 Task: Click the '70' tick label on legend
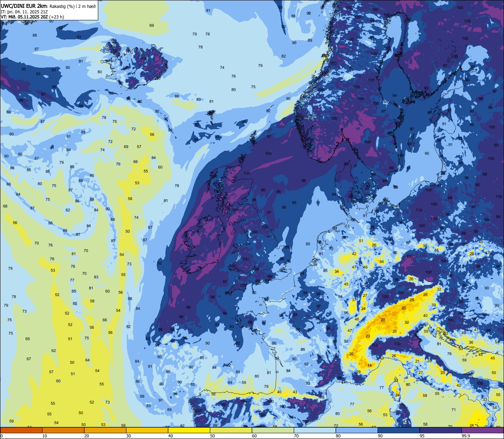296,436
